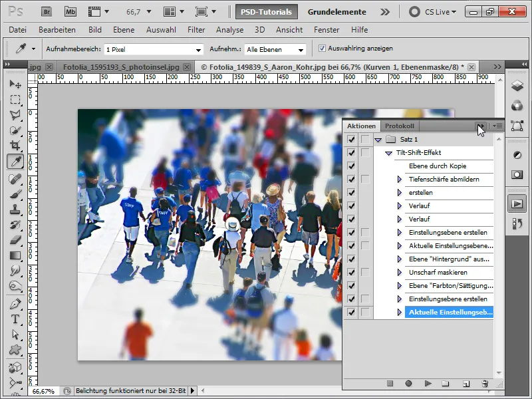
Task: Expand Unscharf maskieren step
Action: point(400,272)
